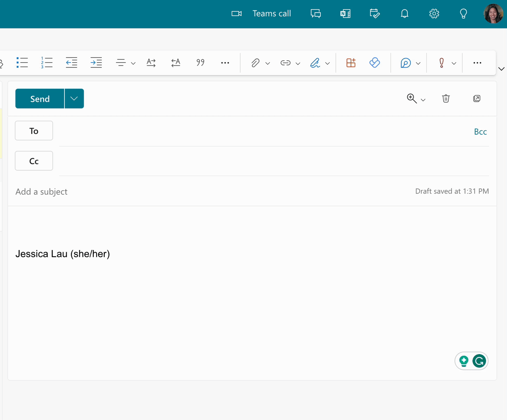The width and height of the screenshot is (507, 420).
Task: Show the Bcc field
Action: 480,132
